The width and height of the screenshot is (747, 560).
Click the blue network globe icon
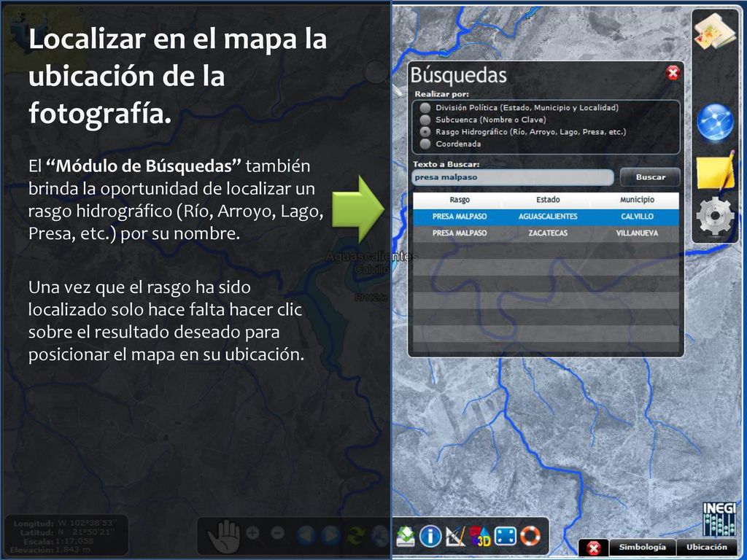[715, 122]
